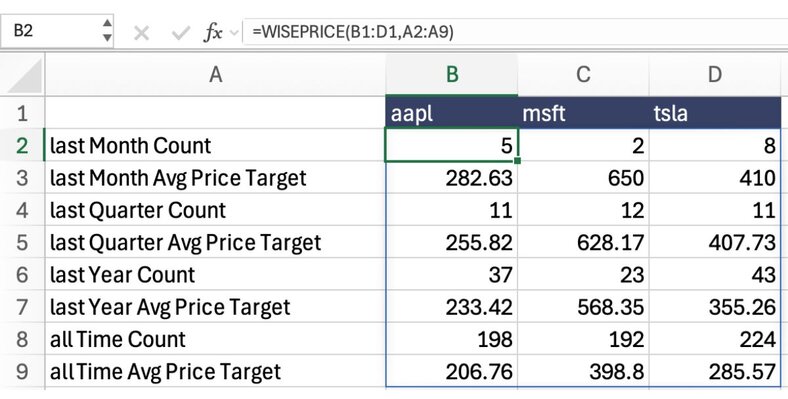Select row 4 header

click(22, 210)
